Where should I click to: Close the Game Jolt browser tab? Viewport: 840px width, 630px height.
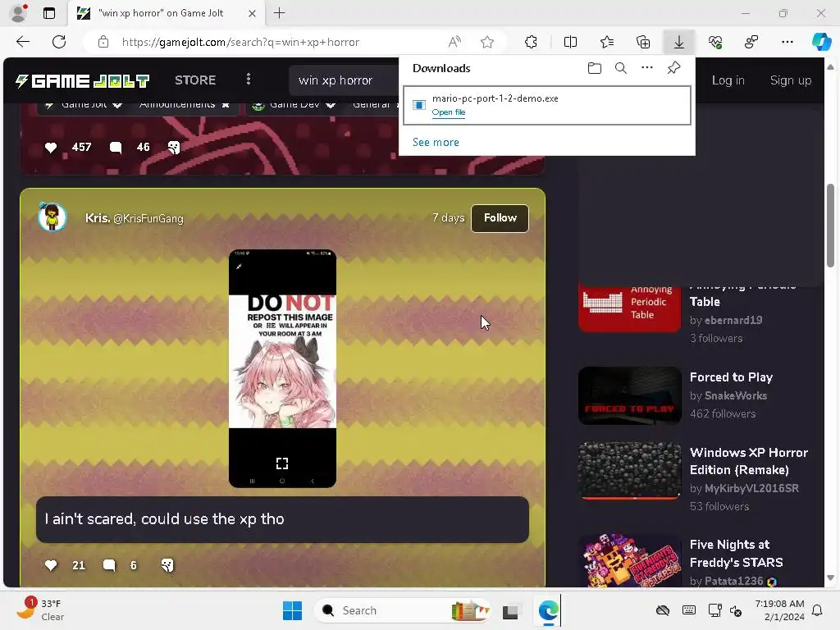(252, 13)
